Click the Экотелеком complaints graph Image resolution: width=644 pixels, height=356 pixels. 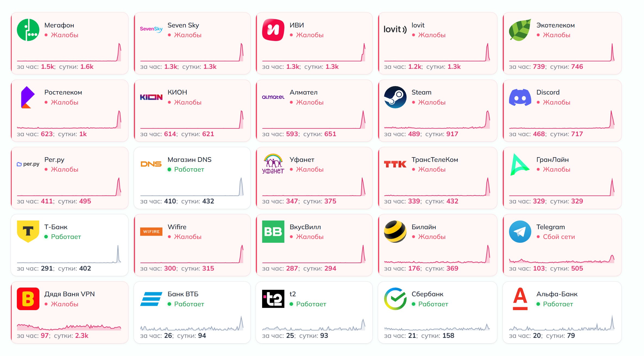coord(562,52)
